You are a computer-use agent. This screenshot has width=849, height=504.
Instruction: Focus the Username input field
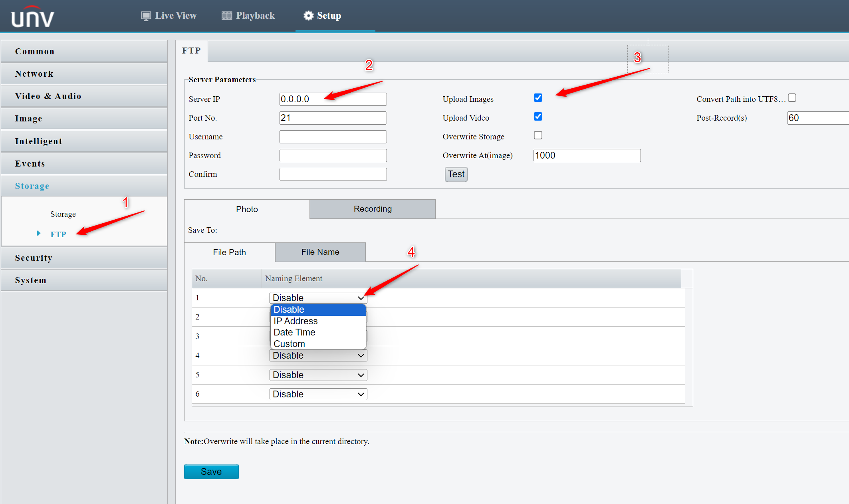(333, 137)
